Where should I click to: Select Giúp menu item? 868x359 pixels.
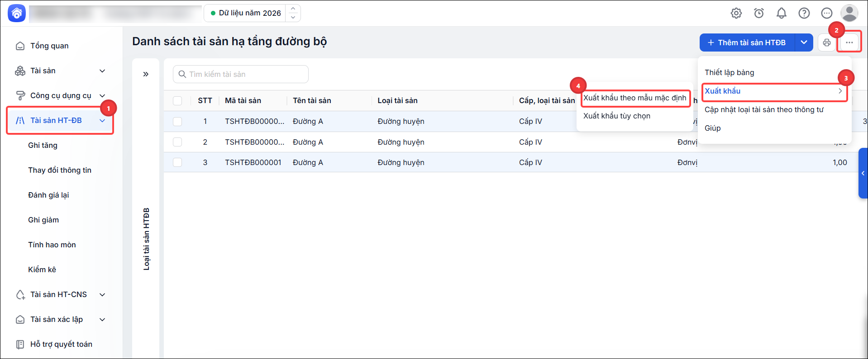pyautogui.click(x=712, y=128)
